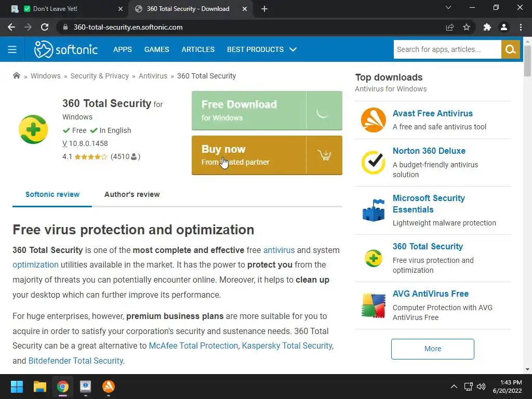The width and height of the screenshot is (532, 399).
Task: Select the Softonic review tab
Action: 52,194
